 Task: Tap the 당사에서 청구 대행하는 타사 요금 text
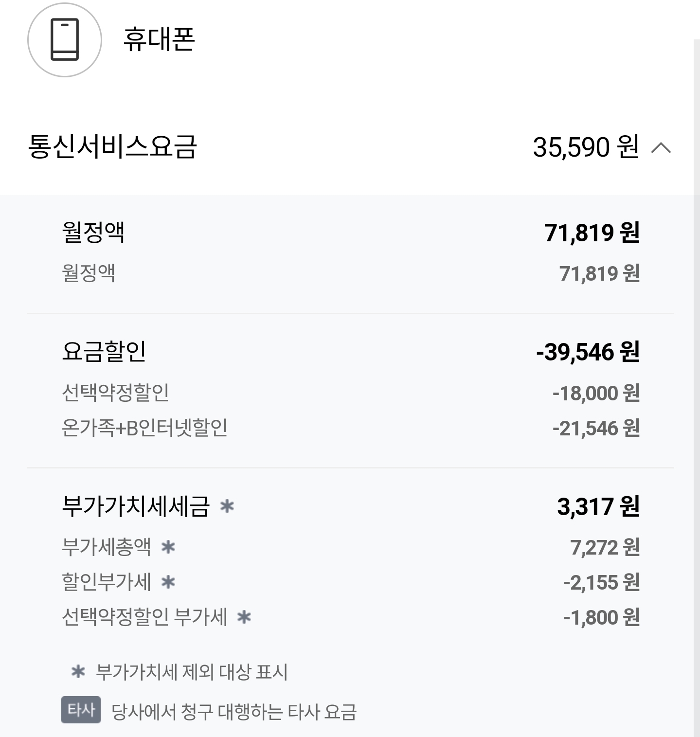click(234, 712)
